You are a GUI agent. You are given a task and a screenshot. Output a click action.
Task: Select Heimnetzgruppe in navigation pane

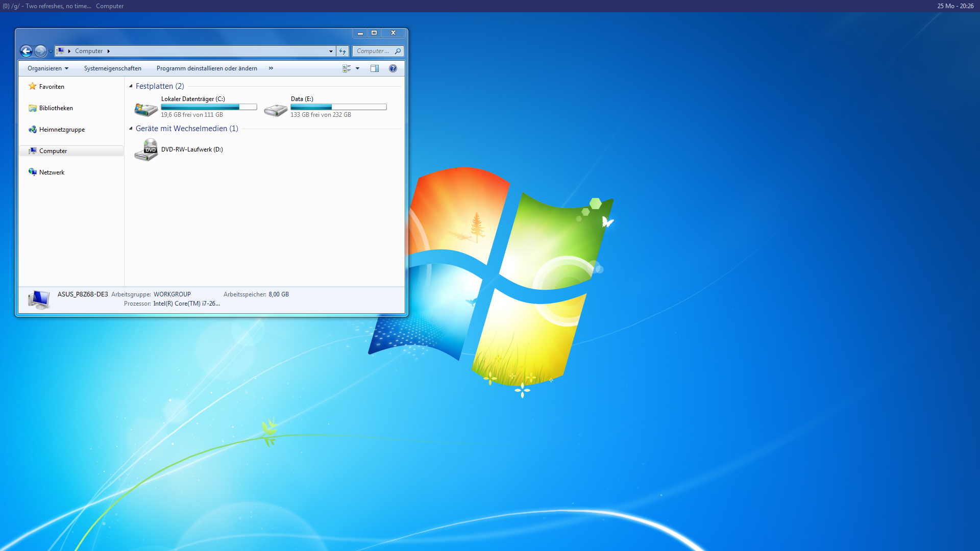tap(62, 130)
